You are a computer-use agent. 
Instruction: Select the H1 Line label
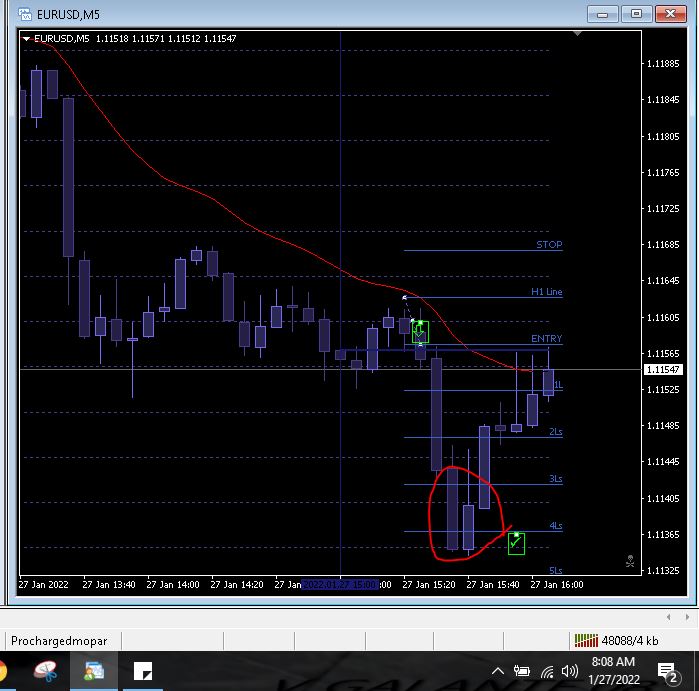point(547,292)
